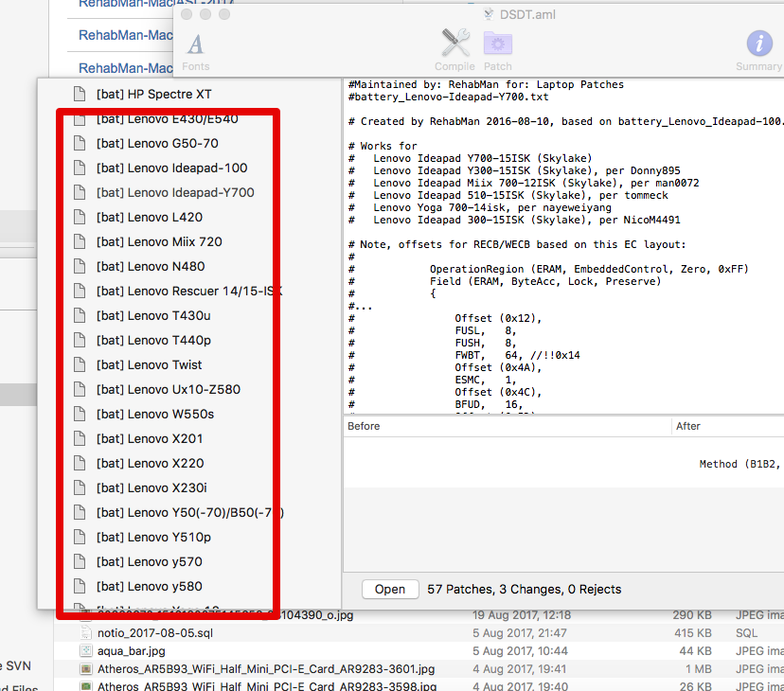Click the Lenovo X220 document icon

pos(79,464)
